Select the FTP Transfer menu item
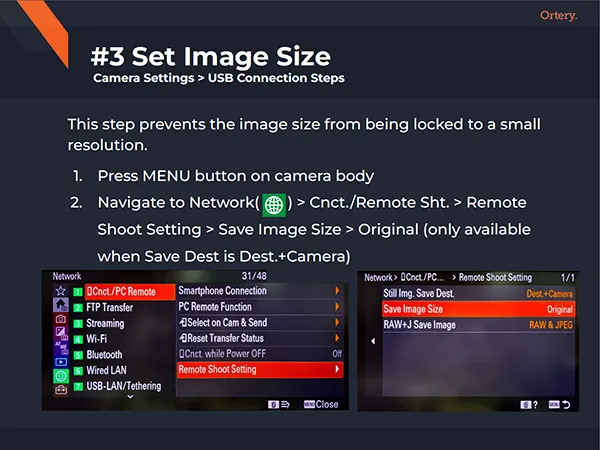600x450 pixels. tap(117, 307)
